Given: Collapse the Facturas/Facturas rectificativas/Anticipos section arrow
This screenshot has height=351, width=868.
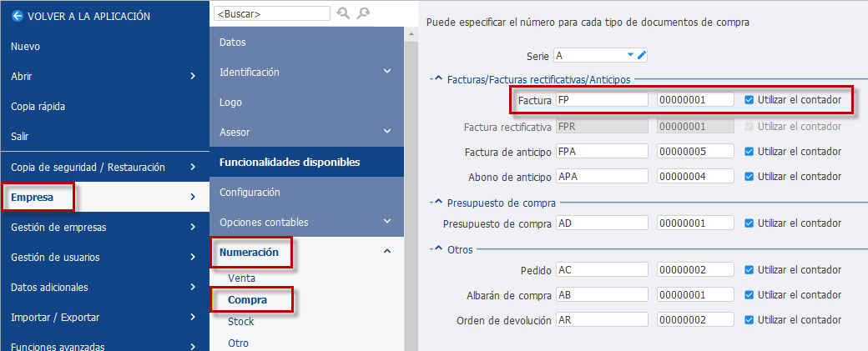Looking at the screenshot, I should click(437, 79).
